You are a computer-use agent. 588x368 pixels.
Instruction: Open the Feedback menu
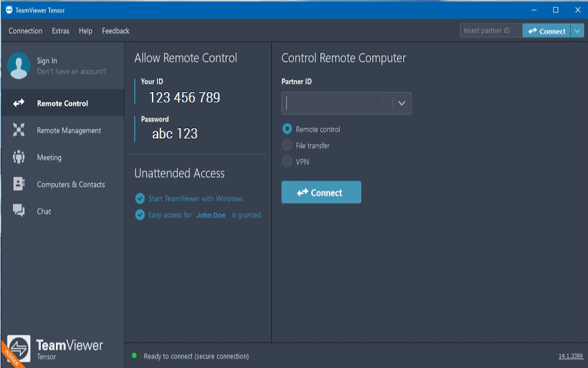tap(116, 31)
